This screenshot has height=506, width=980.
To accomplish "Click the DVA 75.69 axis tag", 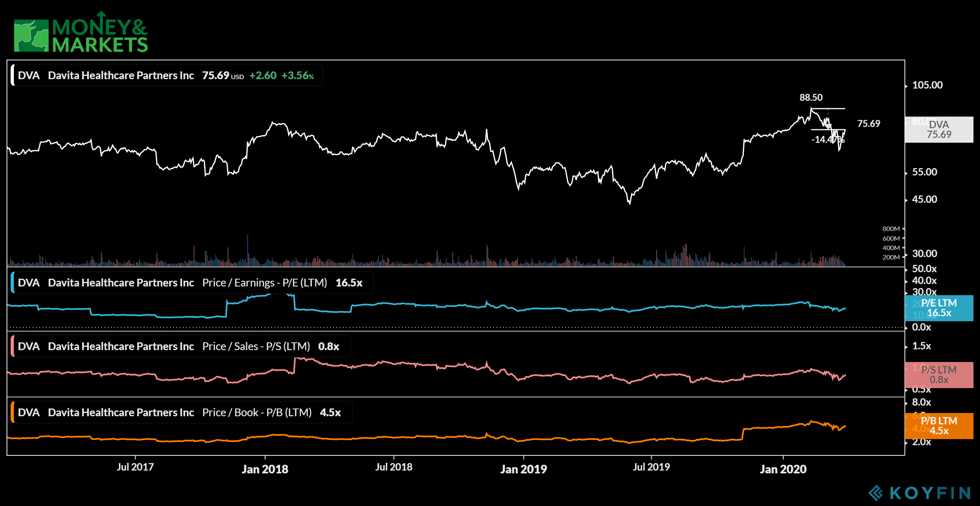I will point(939,130).
